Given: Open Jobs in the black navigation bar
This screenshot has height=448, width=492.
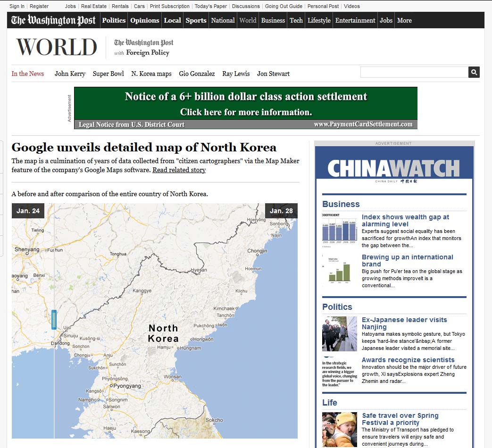Looking at the screenshot, I should [x=386, y=20].
